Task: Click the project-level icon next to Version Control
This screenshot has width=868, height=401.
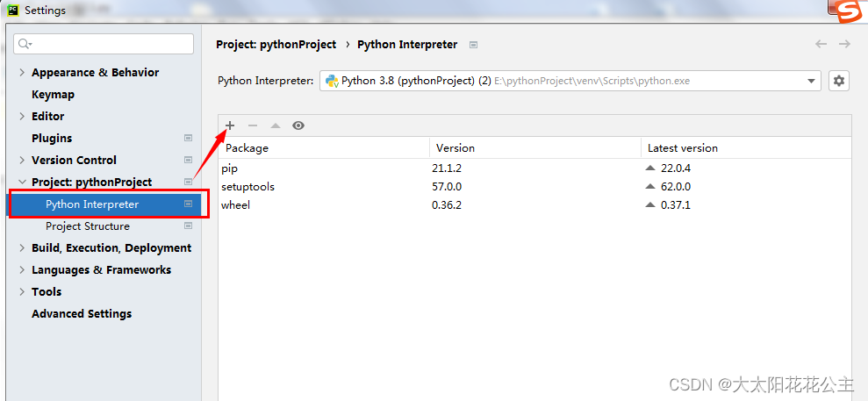Action: (x=188, y=160)
